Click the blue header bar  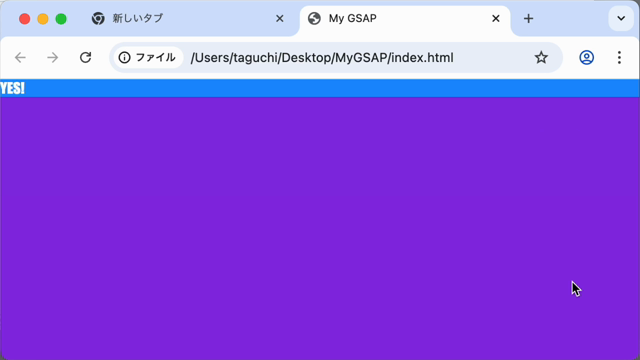tap(320, 88)
